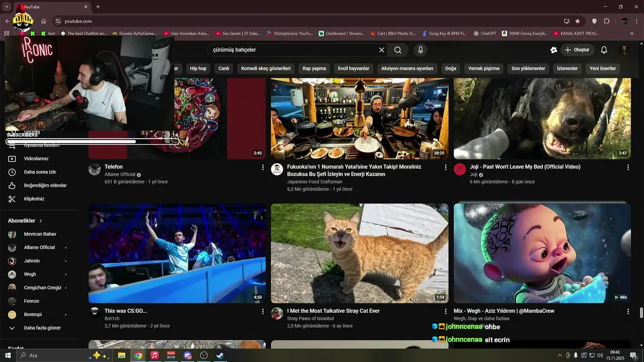The width and height of the screenshot is (644, 362).
Task: Select the Son yüklenenler chip
Action: pos(528,68)
